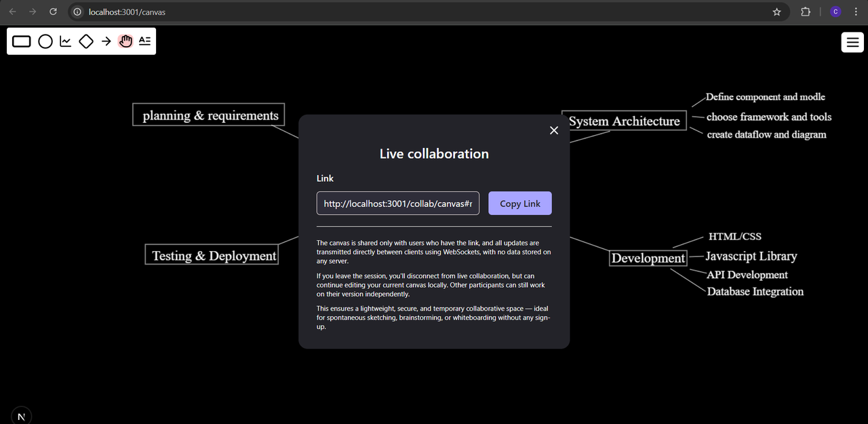
Task: Select the Circle shape tool
Action: tap(45, 41)
